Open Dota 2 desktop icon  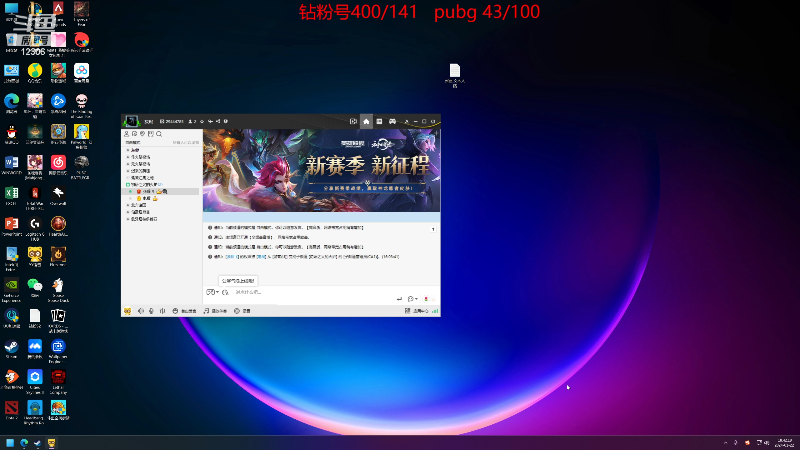tap(12, 410)
